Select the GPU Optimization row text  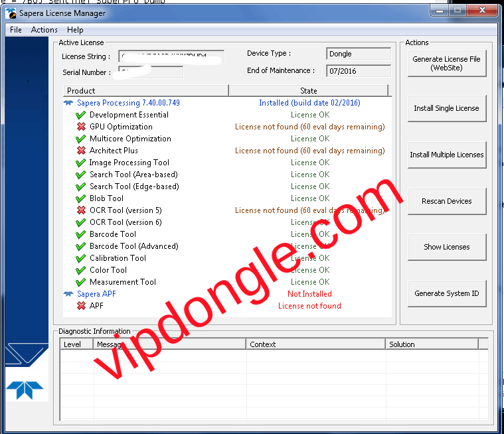(x=121, y=127)
